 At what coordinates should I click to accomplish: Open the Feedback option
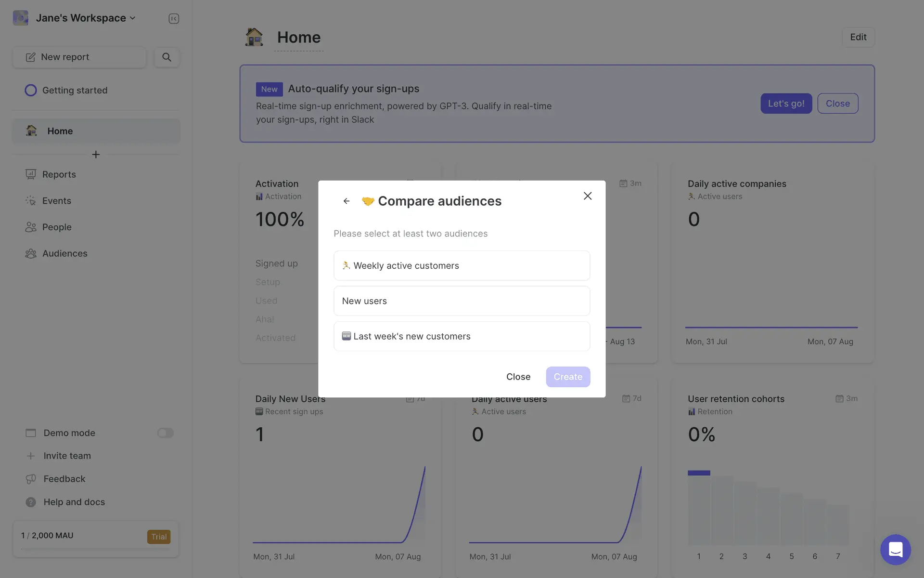click(64, 479)
